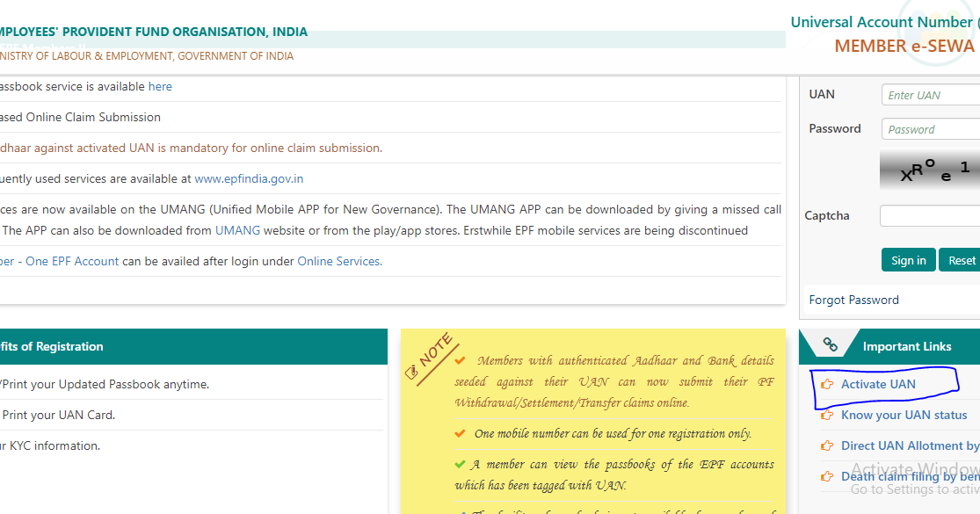Viewport: 980px width, 514px height.
Task: Open the www.epfindia.gov.in link
Action: point(249,178)
